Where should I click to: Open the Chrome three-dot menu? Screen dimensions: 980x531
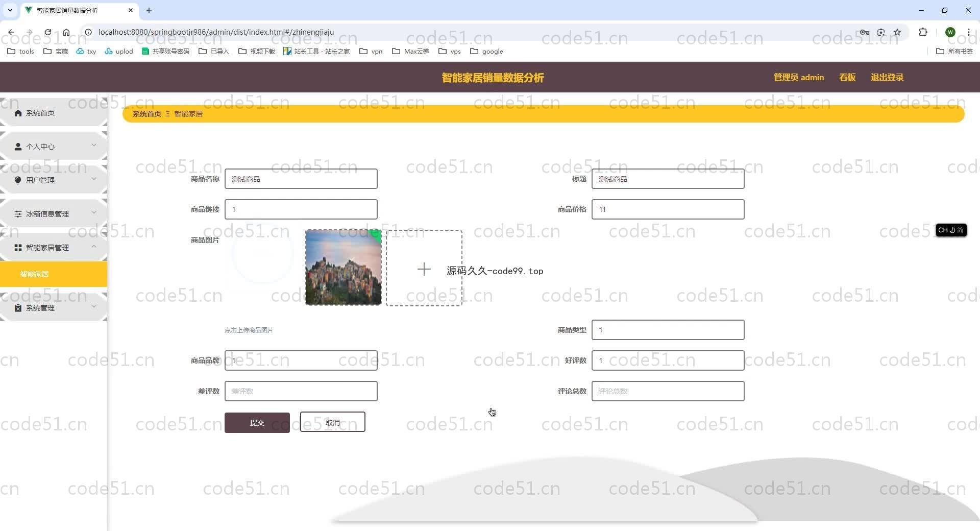(x=968, y=32)
